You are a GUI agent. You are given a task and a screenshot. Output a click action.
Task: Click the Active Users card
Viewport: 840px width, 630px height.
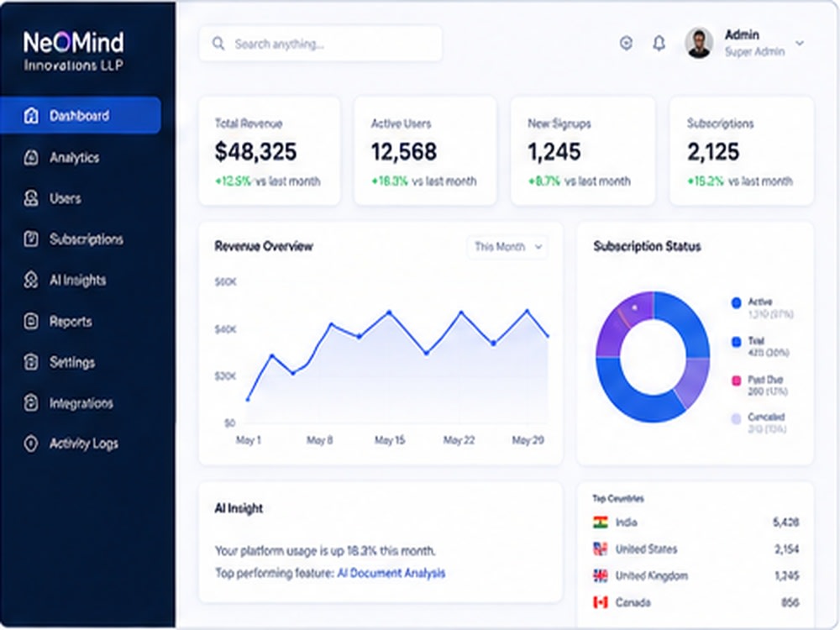tap(425, 151)
